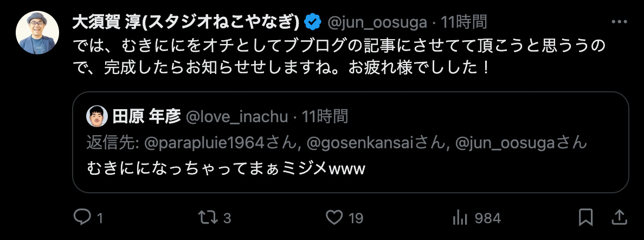Viewport: 644px width, 240px height.
Task: Click the 984 views count
Action: (487, 218)
